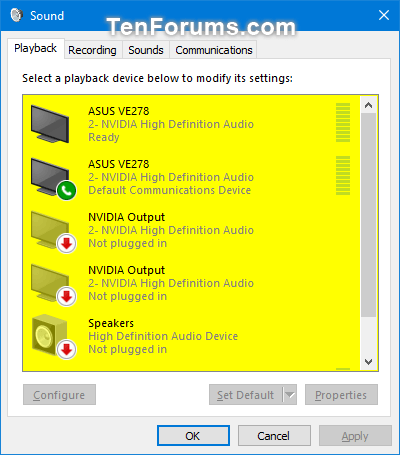Switch to the Communications tab
Image resolution: width=400 pixels, height=455 pixels.
(214, 50)
